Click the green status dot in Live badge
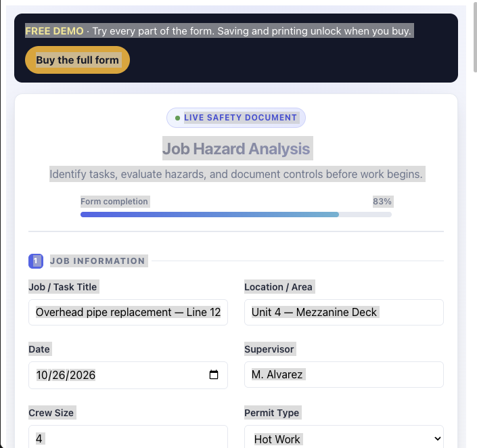Viewport: 477px width, 448px height. (177, 118)
